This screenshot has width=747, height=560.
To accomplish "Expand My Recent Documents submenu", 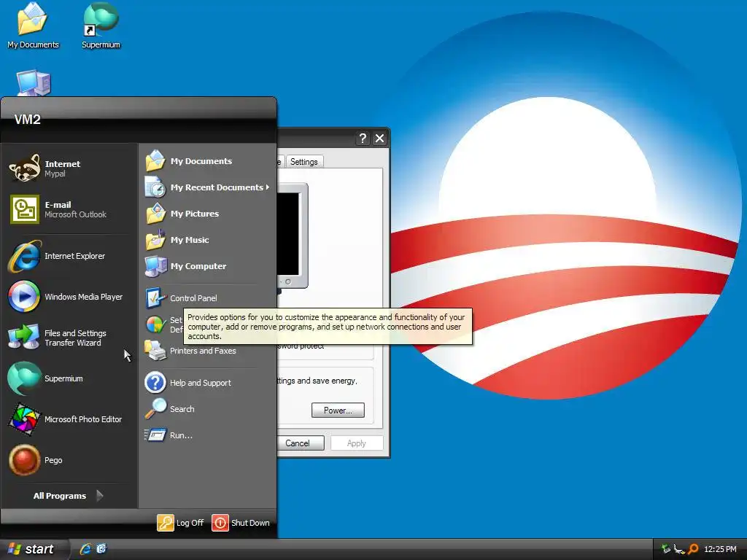I will tap(208, 187).
